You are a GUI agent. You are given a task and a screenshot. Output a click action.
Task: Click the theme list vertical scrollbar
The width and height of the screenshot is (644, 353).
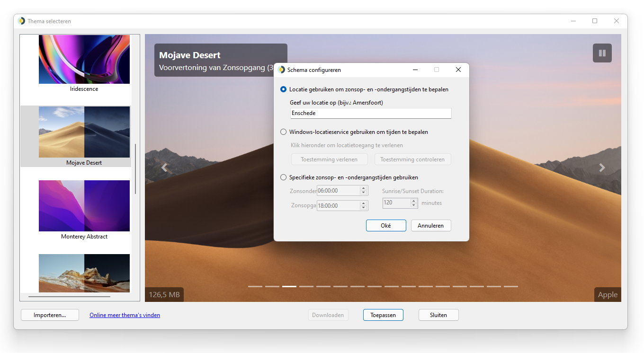pos(135,169)
